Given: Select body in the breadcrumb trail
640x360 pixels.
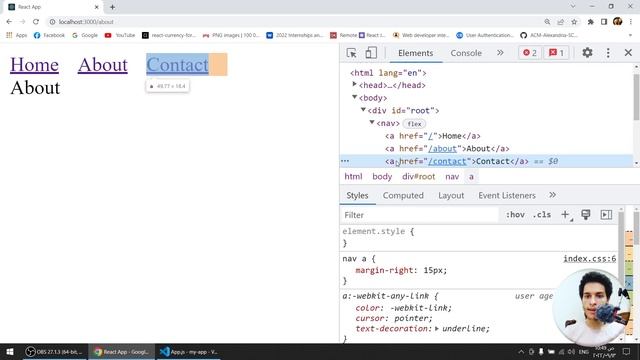Looking at the screenshot, I should pos(382,176).
